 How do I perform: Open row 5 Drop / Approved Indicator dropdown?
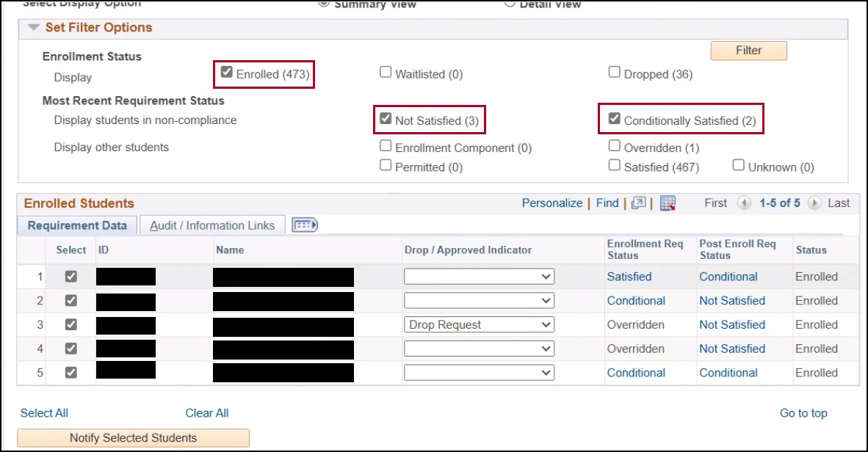click(479, 373)
